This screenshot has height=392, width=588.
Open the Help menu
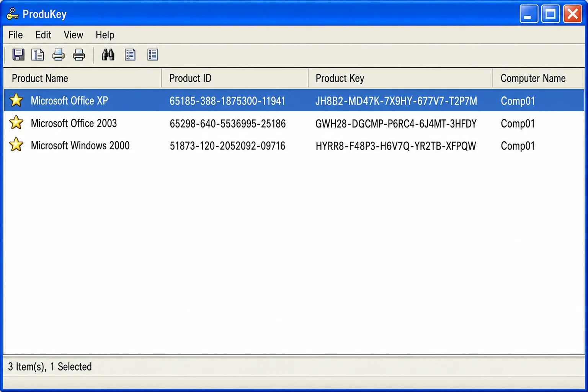[x=105, y=35]
